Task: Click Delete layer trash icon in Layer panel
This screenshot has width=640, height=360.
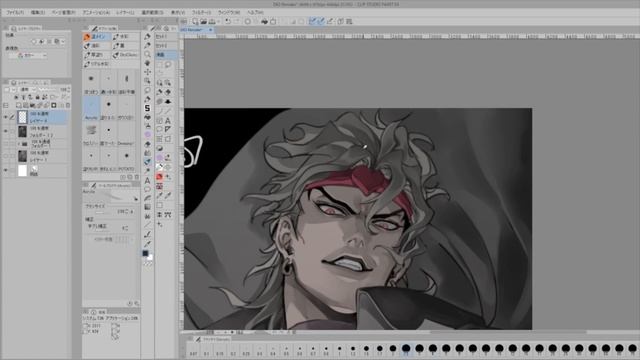Action: (68, 105)
